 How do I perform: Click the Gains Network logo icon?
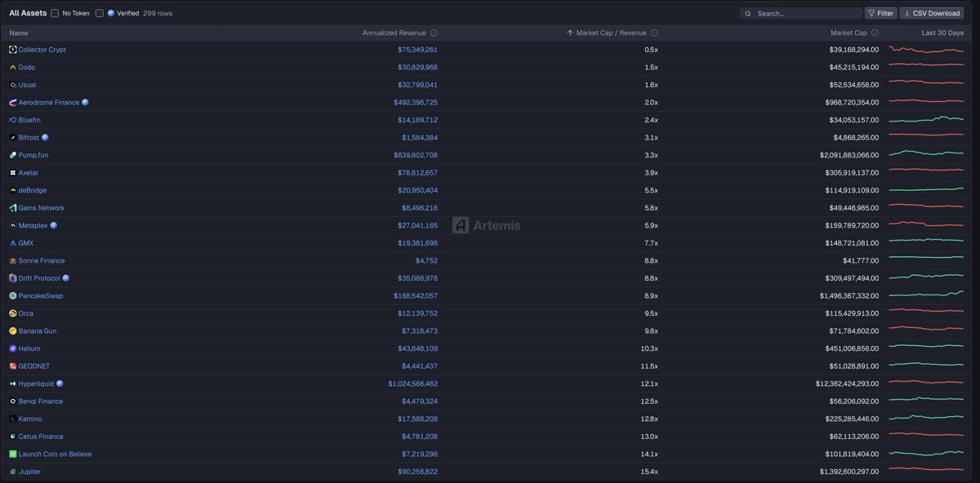tap(12, 208)
